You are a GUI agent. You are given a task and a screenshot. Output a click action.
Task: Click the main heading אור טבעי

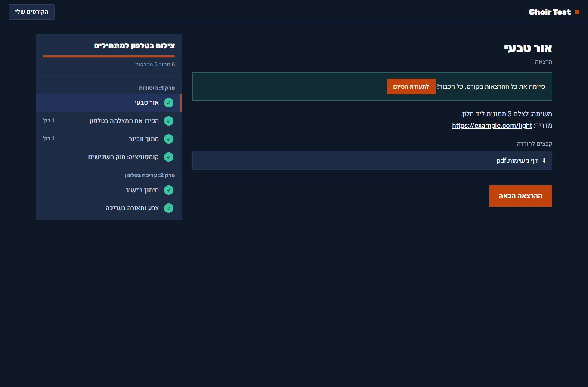tap(528, 48)
